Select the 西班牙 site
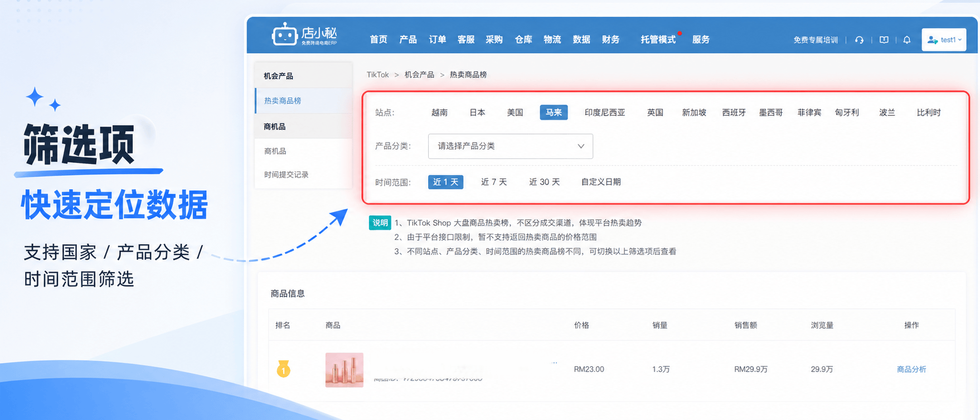980x420 pixels. point(734,113)
